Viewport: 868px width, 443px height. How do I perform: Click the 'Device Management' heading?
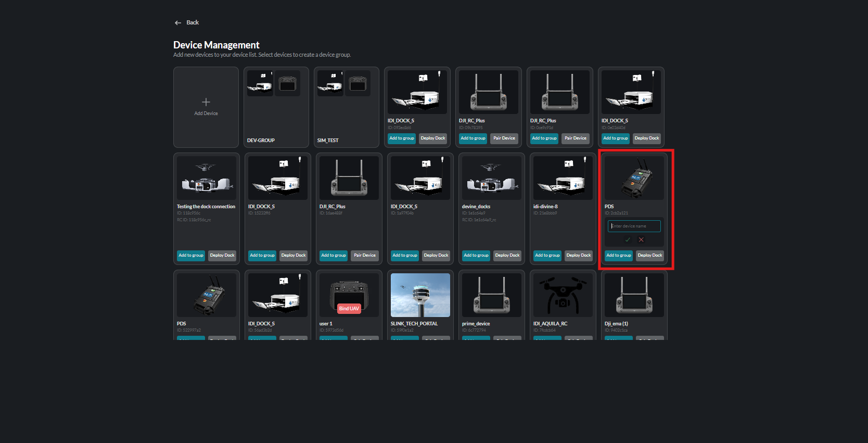[216, 45]
